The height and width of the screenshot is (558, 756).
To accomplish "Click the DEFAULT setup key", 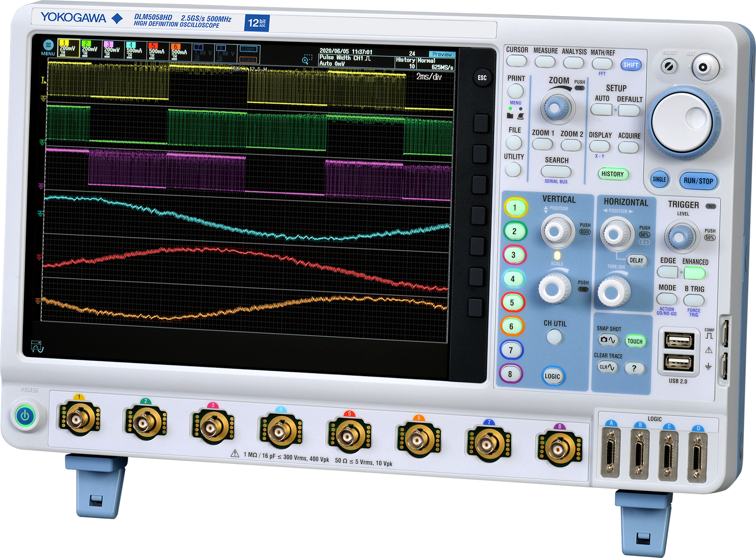I will [x=629, y=110].
